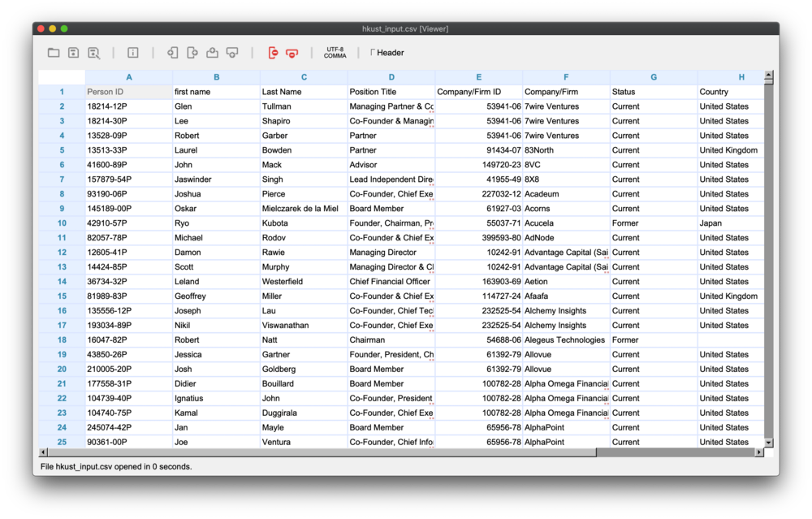812x519 pixels.
Task: Select last name 'Ventura'
Action: tap(304, 443)
